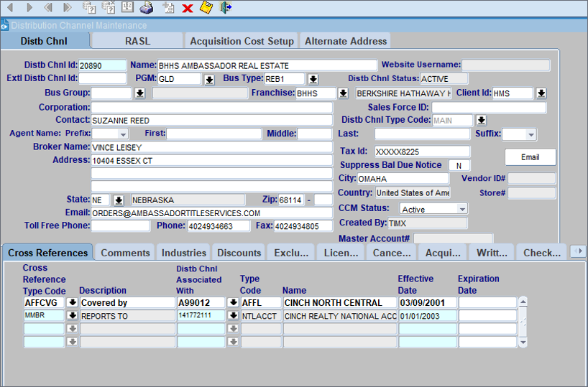Click the CINCH NORTH CENTRAL name cell
The image size is (588, 387).
pyautogui.click(x=340, y=302)
